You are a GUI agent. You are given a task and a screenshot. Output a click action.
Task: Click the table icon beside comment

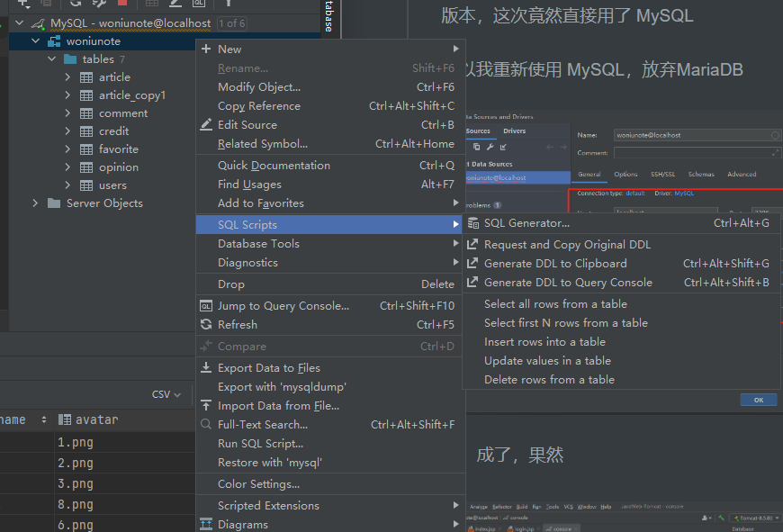point(86,113)
